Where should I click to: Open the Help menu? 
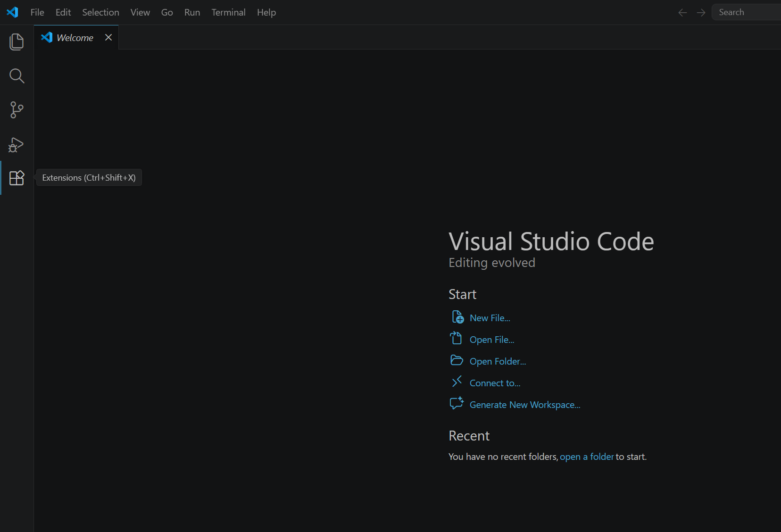pyautogui.click(x=266, y=12)
